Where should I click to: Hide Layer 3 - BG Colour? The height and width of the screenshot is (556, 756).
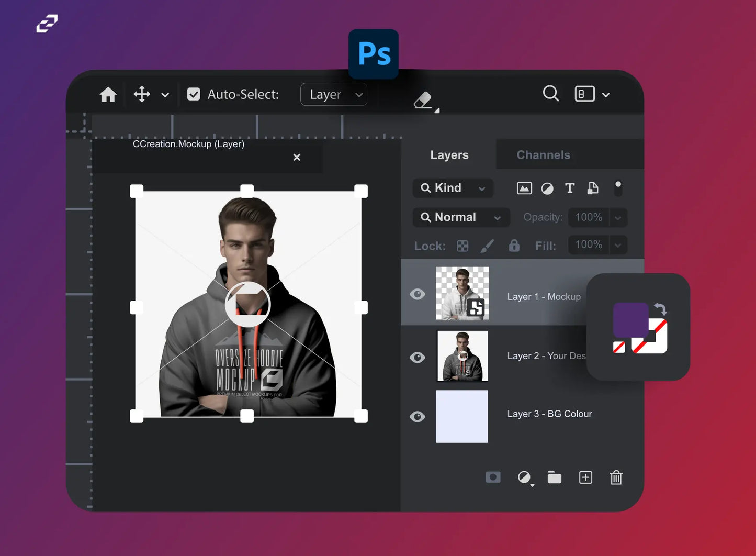coord(418,417)
